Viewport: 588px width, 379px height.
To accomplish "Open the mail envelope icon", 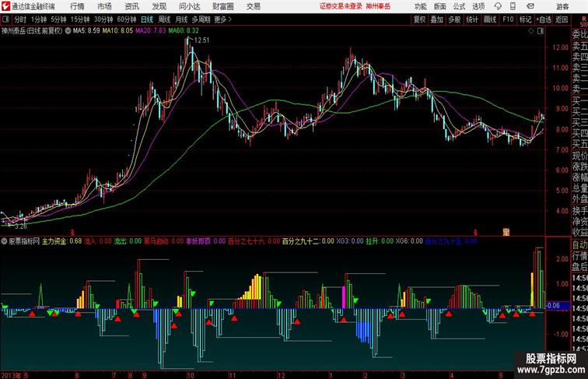I will pos(530,6).
